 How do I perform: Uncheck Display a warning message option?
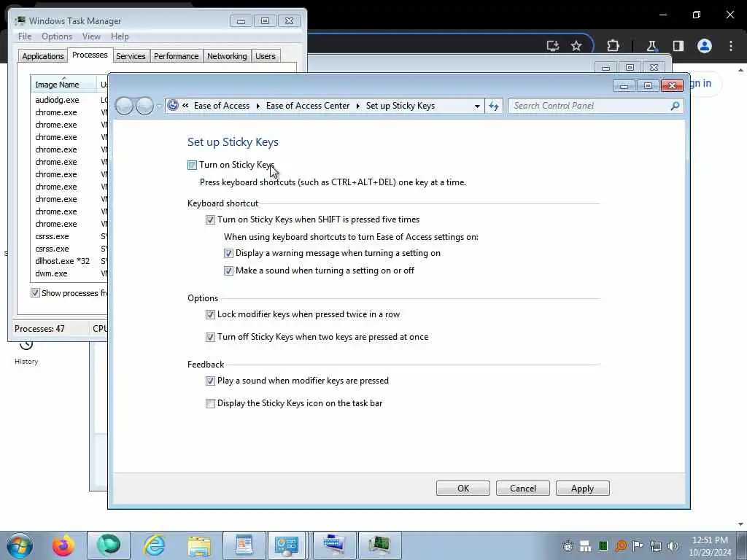(x=228, y=253)
